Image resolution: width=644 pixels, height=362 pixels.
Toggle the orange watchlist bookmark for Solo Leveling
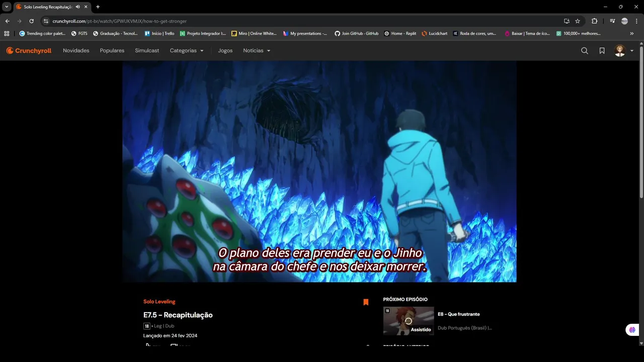coord(366,302)
